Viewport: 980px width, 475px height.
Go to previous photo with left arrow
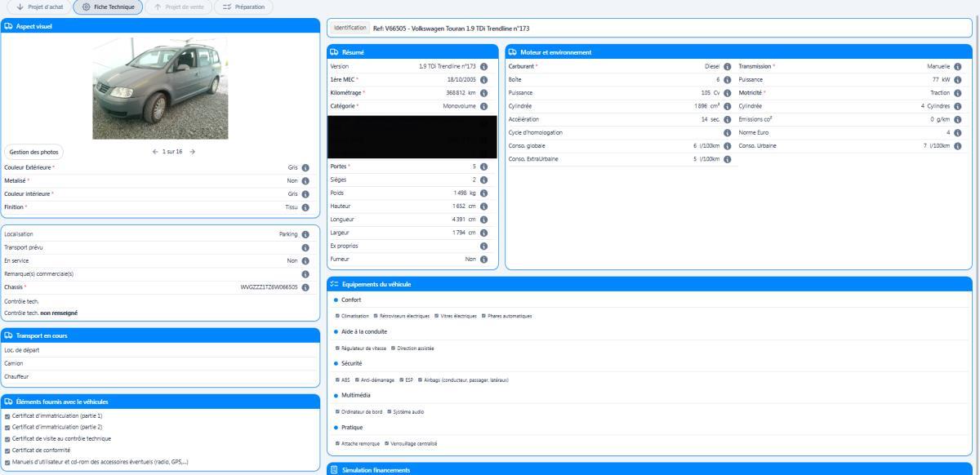pos(154,152)
